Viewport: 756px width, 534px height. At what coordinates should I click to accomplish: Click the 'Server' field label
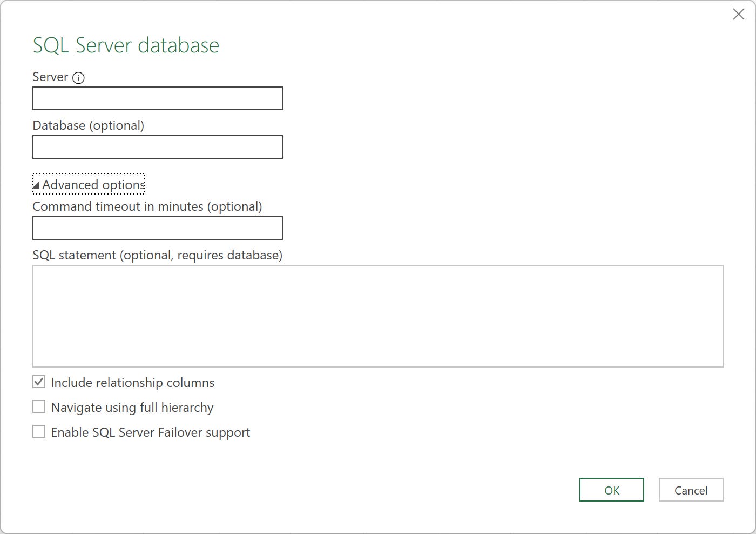pyautogui.click(x=50, y=77)
